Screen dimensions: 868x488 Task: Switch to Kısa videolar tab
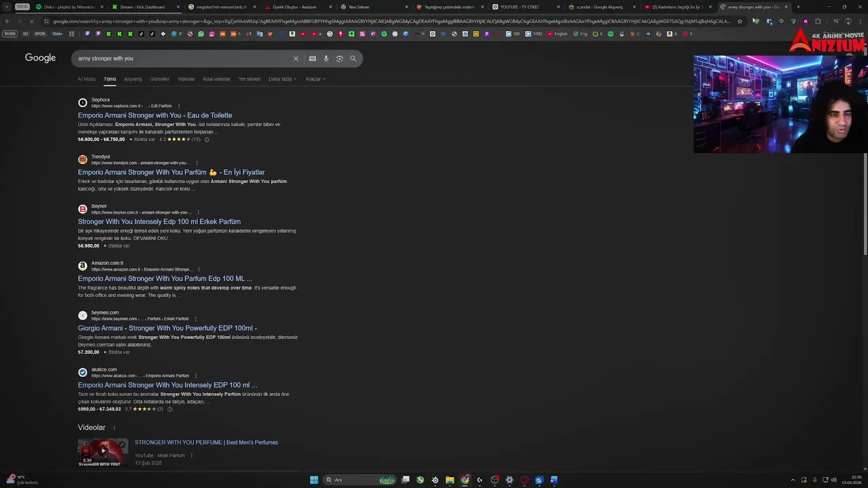217,79
